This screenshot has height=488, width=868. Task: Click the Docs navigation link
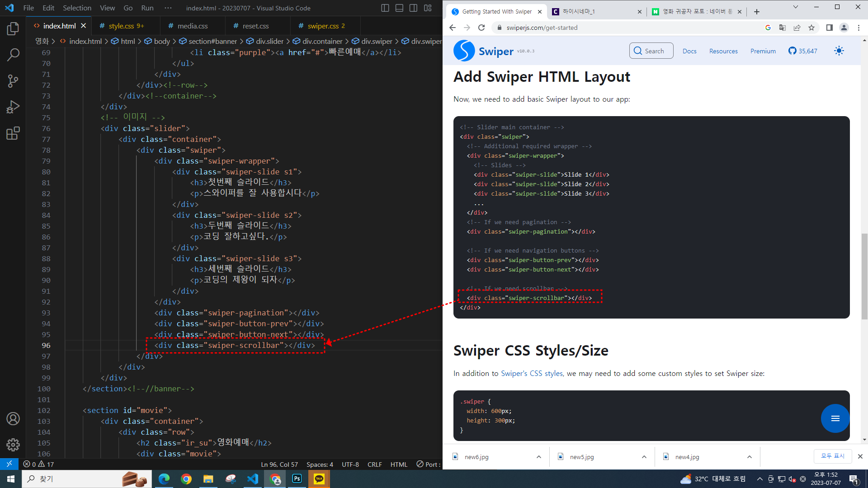689,51
